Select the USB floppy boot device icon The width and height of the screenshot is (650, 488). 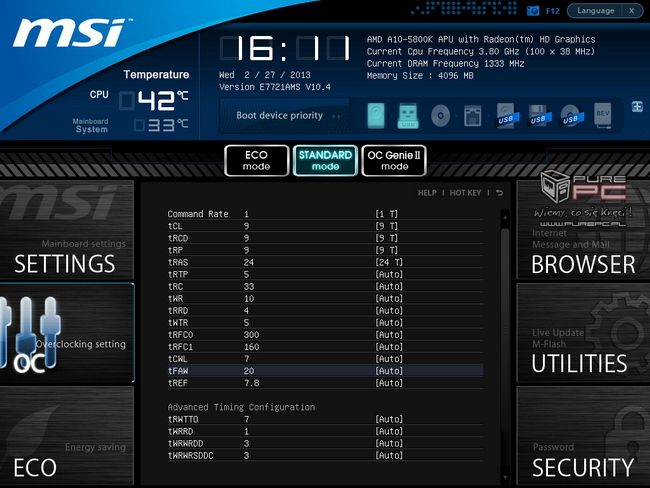pos(539,115)
